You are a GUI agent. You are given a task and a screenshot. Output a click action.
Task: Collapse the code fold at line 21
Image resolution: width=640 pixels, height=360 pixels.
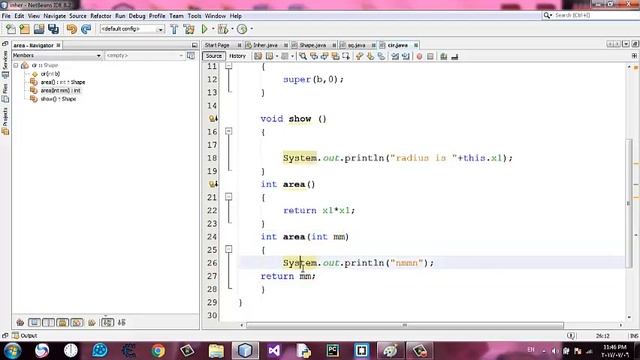(x=229, y=197)
